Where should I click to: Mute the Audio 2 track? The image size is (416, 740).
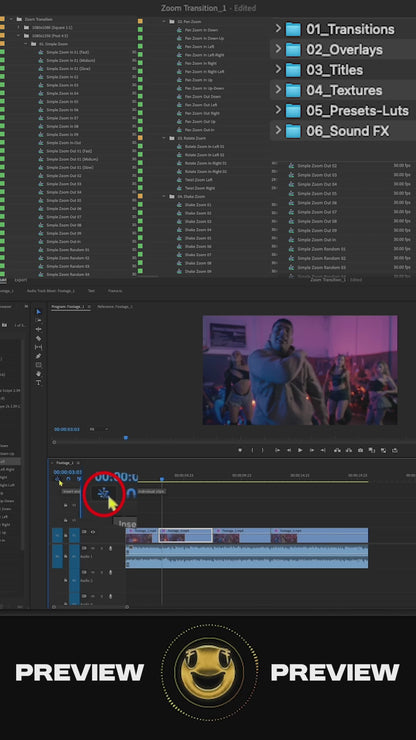coord(93,572)
